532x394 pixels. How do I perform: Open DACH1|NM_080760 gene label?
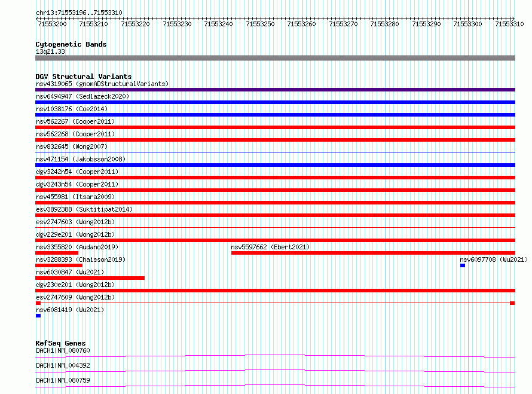click(63, 350)
